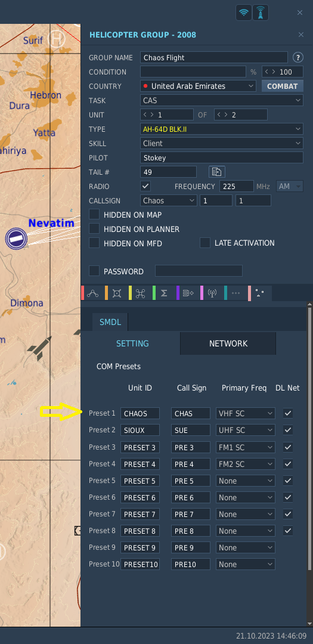Open Preset 9 Primary Freq dropdown

click(x=246, y=547)
